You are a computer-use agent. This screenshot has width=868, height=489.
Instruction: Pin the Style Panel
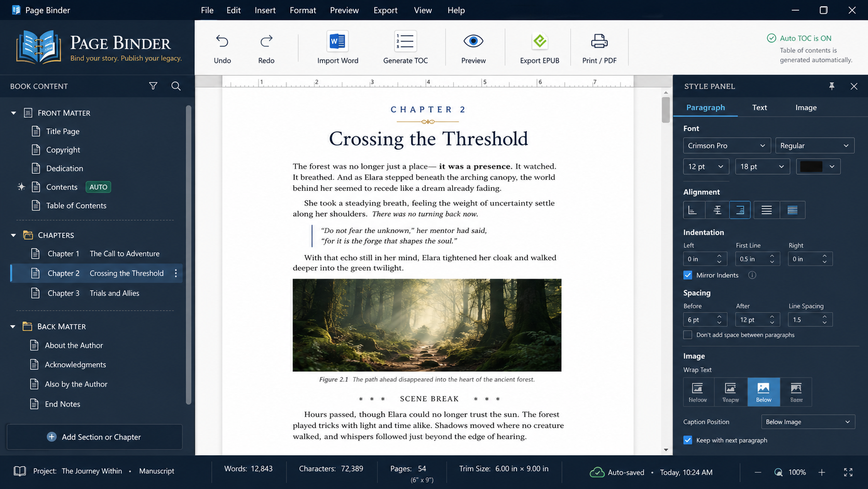coord(832,86)
